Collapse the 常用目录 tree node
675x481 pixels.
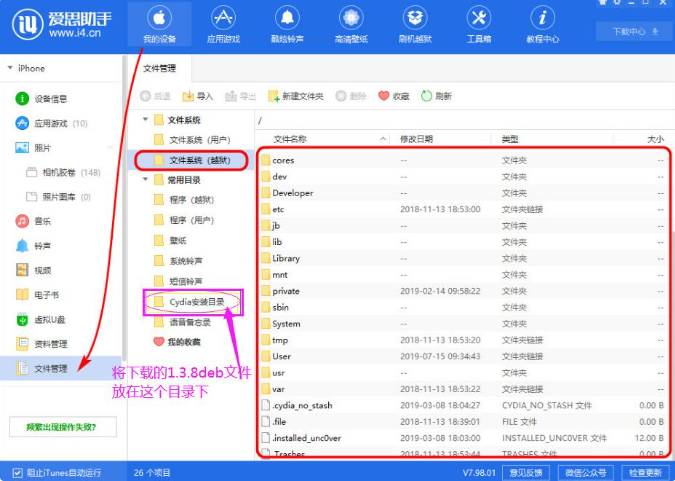[146, 179]
